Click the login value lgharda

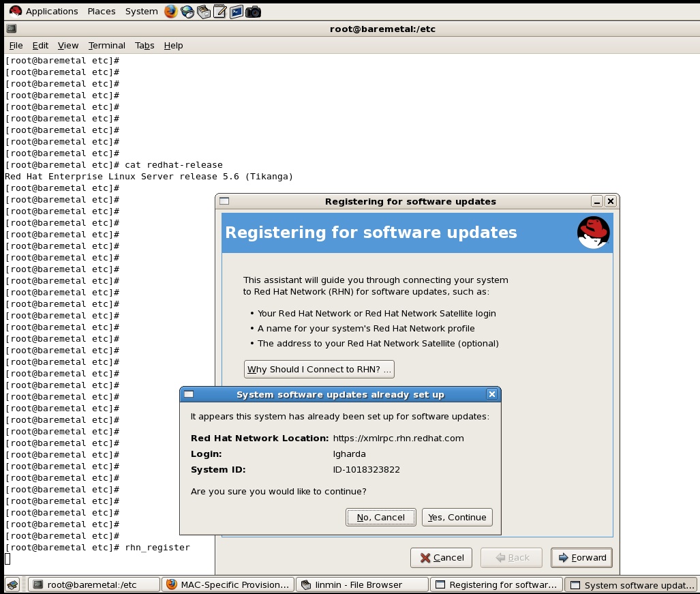[349, 454]
